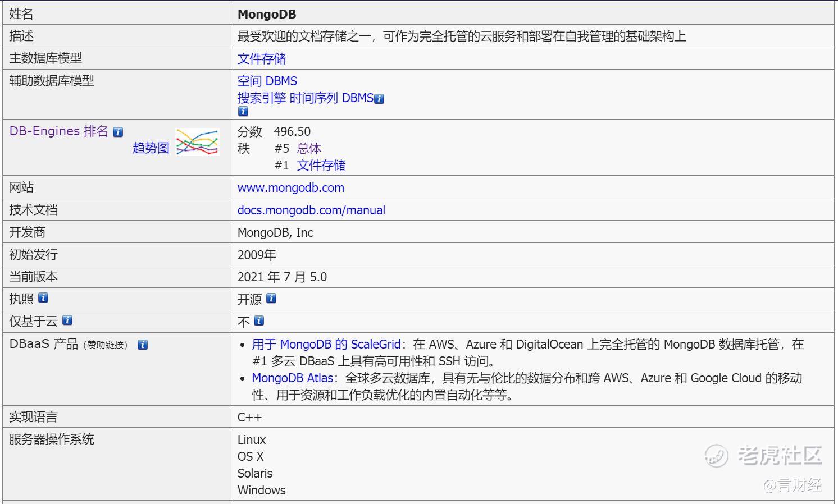The width and height of the screenshot is (838, 504).
Task: Select 辅助数据库模型 row label
Action: tap(52, 80)
